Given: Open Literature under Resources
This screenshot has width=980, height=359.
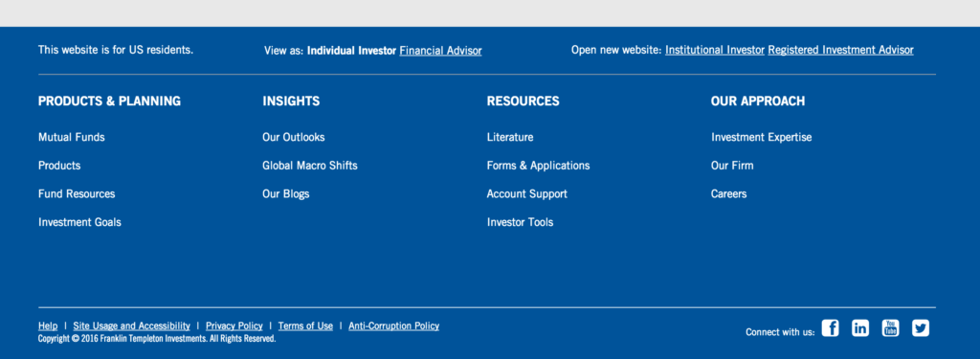Looking at the screenshot, I should pyautogui.click(x=510, y=137).
